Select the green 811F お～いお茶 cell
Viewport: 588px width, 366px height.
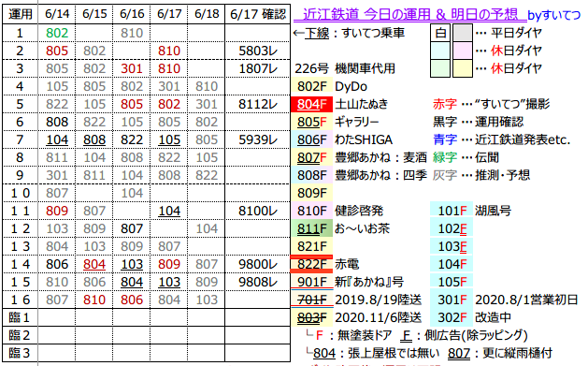311,228
